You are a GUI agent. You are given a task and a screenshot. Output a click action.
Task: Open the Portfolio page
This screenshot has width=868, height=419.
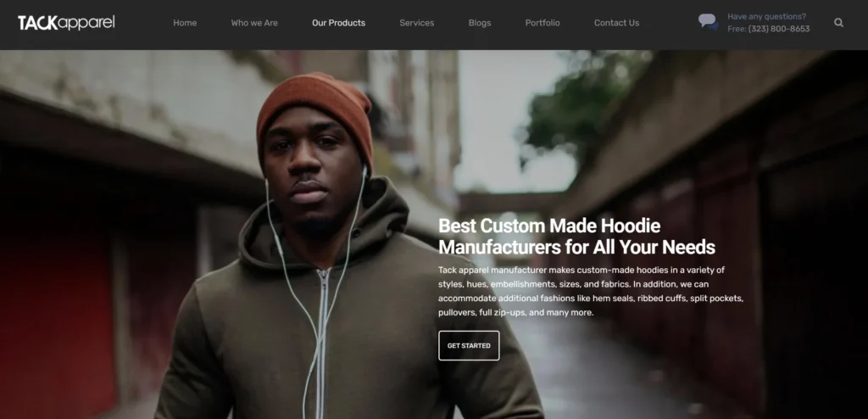click(x=542, y=23)
